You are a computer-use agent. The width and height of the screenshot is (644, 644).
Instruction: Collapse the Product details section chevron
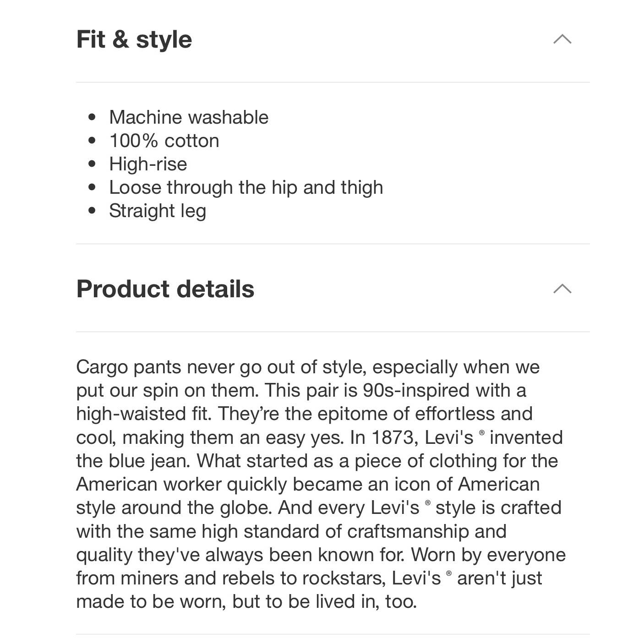pos(562,289)
